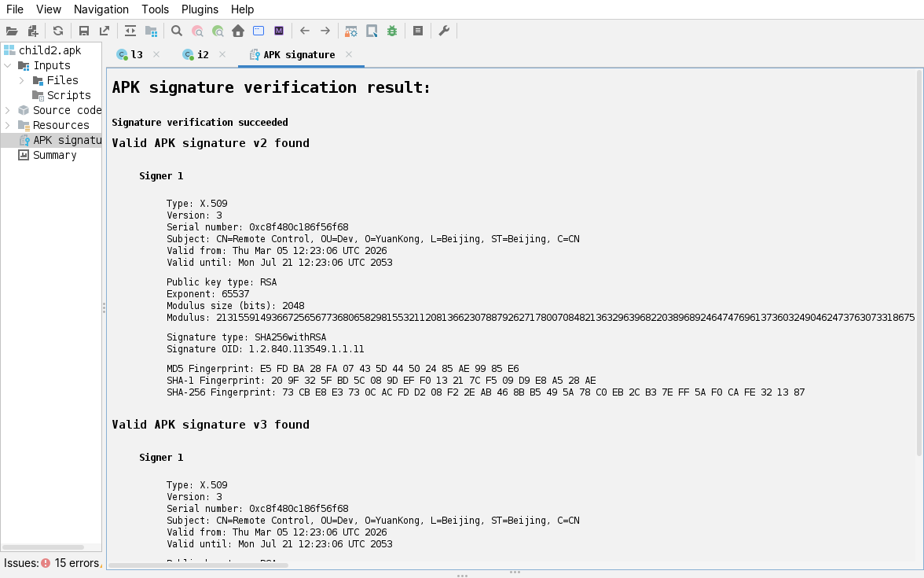The height and width of the screenshot is (578, 924).
Task: Navigate back with the left arrow icon
Action: 305,31
